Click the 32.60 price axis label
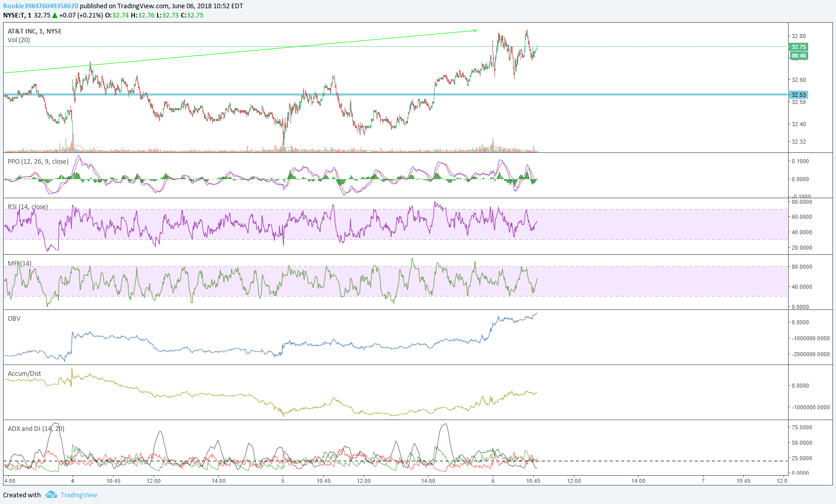This screenshot has height=504, width=836. coord(798,80)
